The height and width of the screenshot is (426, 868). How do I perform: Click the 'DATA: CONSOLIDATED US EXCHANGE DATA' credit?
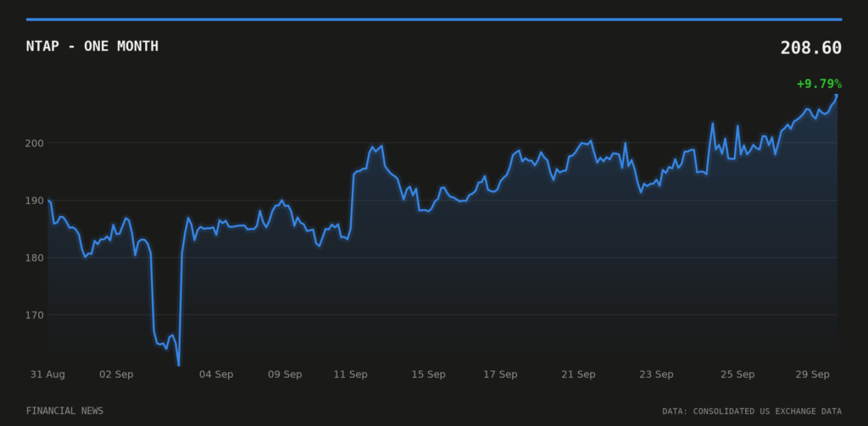coord(752,411)
